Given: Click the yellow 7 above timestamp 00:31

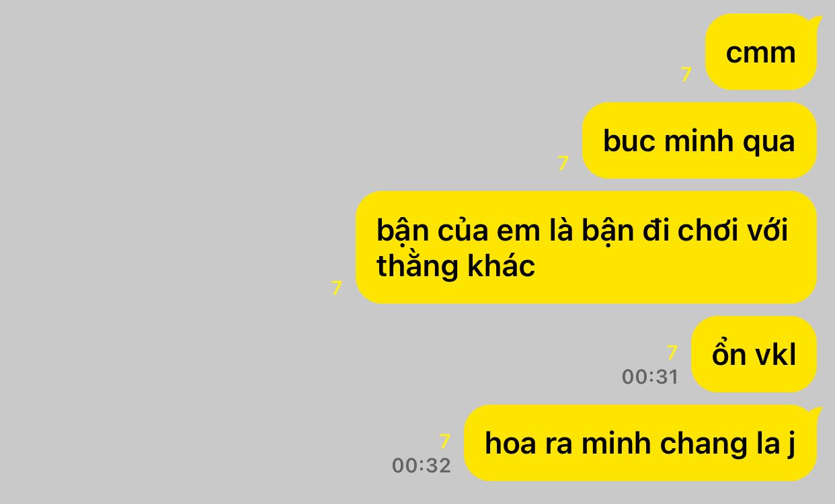Looking at the screenshot, I should [x=672, y=353].
